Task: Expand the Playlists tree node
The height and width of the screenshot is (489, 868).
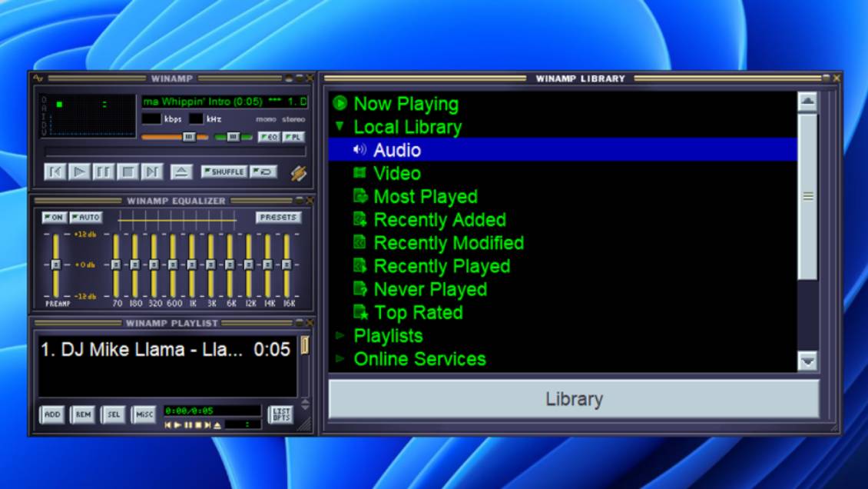Action: pos(340,336)
